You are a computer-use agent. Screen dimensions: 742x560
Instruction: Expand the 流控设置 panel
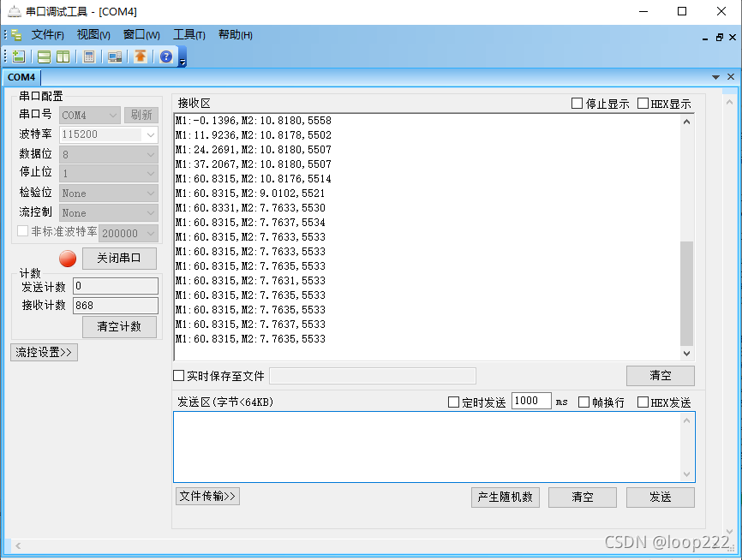tap(44, 352)
